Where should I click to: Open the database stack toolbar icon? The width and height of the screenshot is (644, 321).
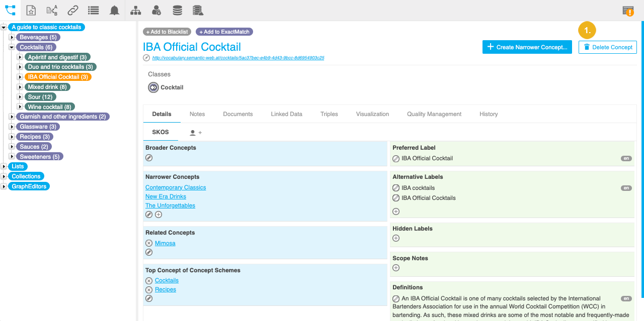[177, 10]
